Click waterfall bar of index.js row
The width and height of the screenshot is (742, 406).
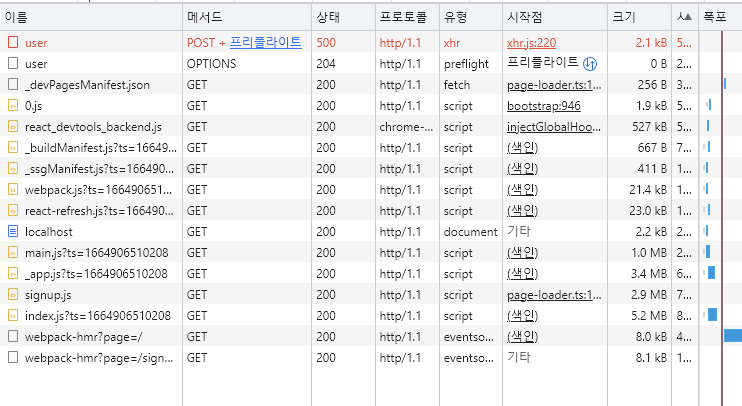click(712, 314)
